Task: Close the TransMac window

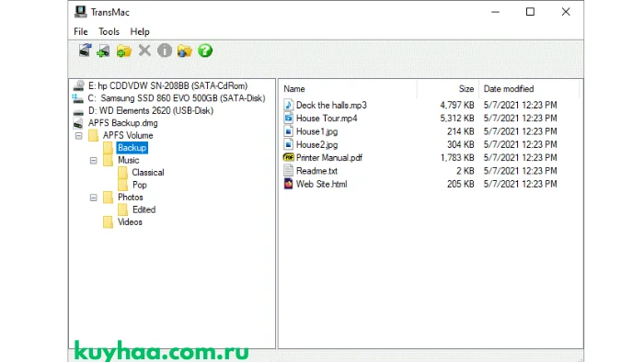Action: point(566,12)
